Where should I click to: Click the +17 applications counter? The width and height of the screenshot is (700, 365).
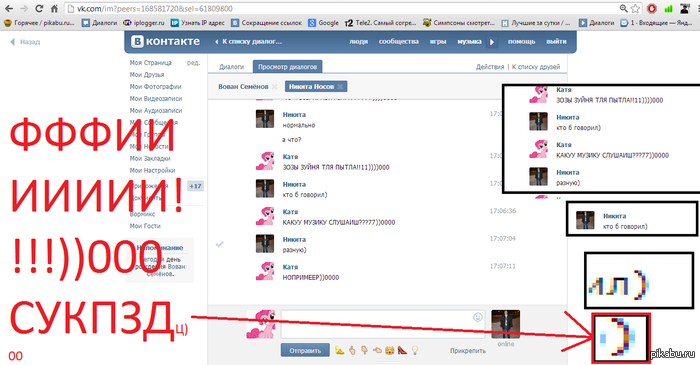click(196, 186)
